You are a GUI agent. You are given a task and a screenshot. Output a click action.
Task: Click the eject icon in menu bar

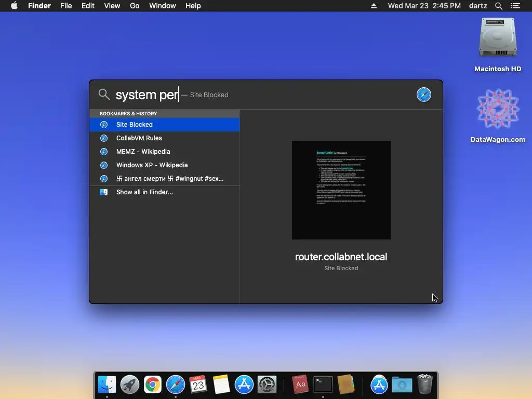374,6
